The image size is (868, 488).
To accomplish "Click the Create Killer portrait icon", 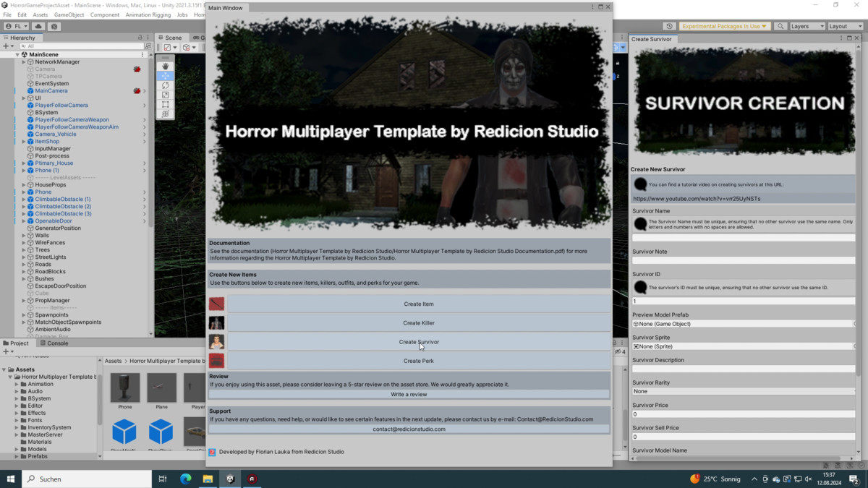I will [x=216, y=323].
